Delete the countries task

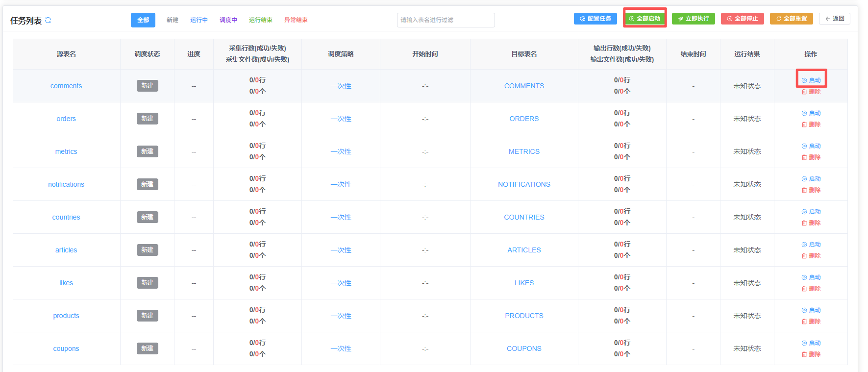point(811,223)
